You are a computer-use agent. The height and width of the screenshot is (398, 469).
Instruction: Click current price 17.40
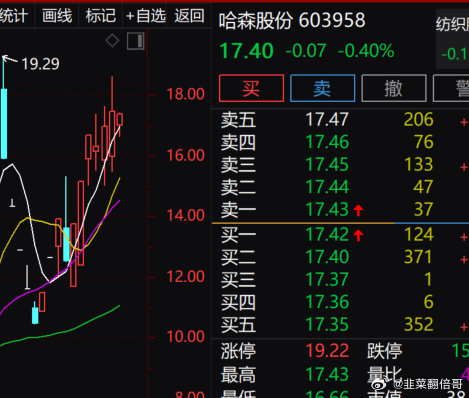pos(246,51)
